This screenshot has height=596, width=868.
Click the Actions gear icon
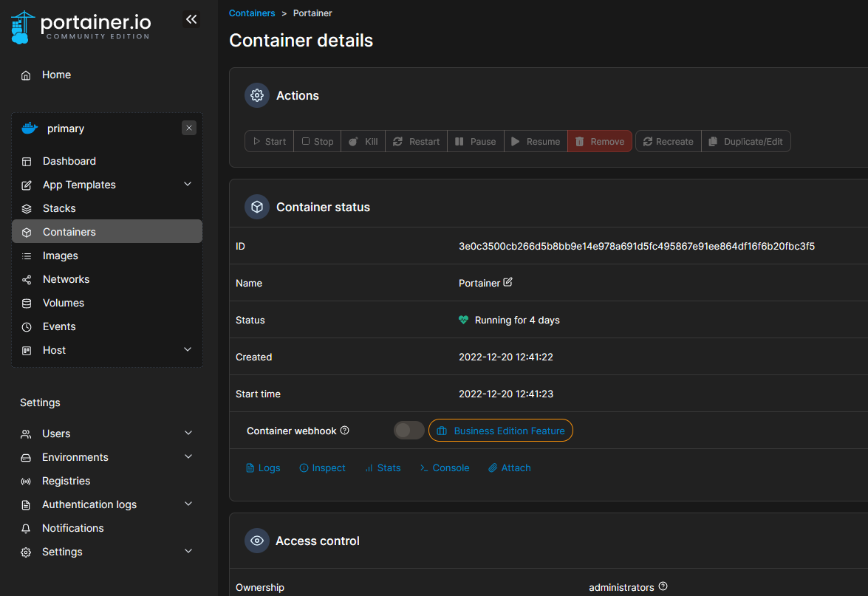click(x=257, y=95)
